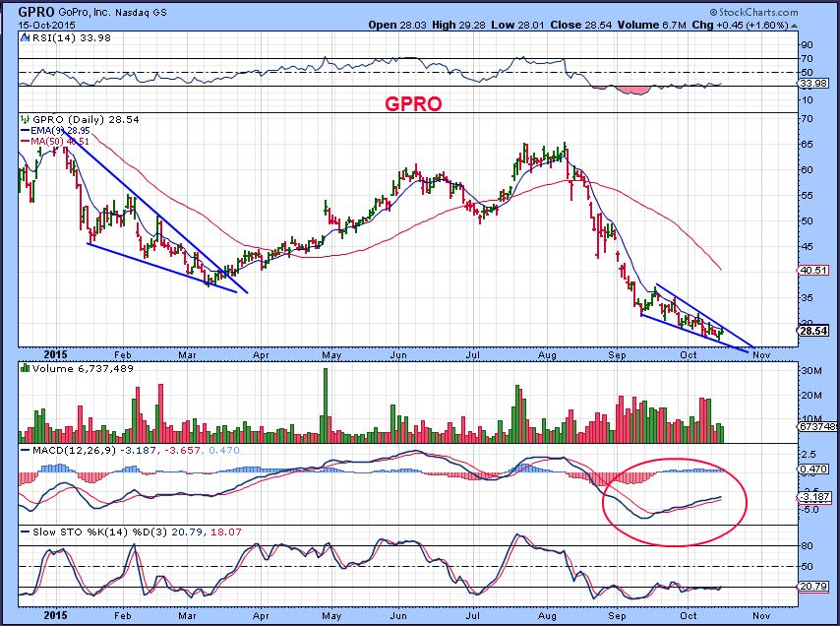The width and height of the screenshot is (840, 626).
Task: Click the MACD(12,26,9) panel label
Action: (74, 450)
